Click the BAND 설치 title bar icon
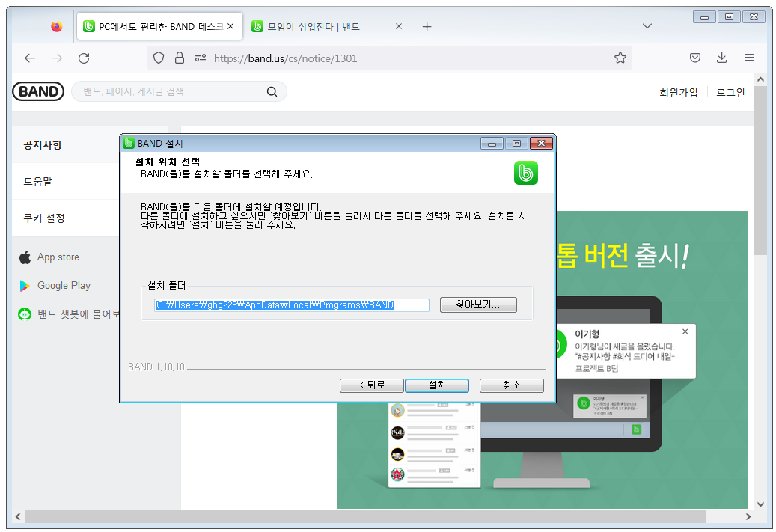Image resolution: width=776 pixels, height=532 pixels. 129,143
